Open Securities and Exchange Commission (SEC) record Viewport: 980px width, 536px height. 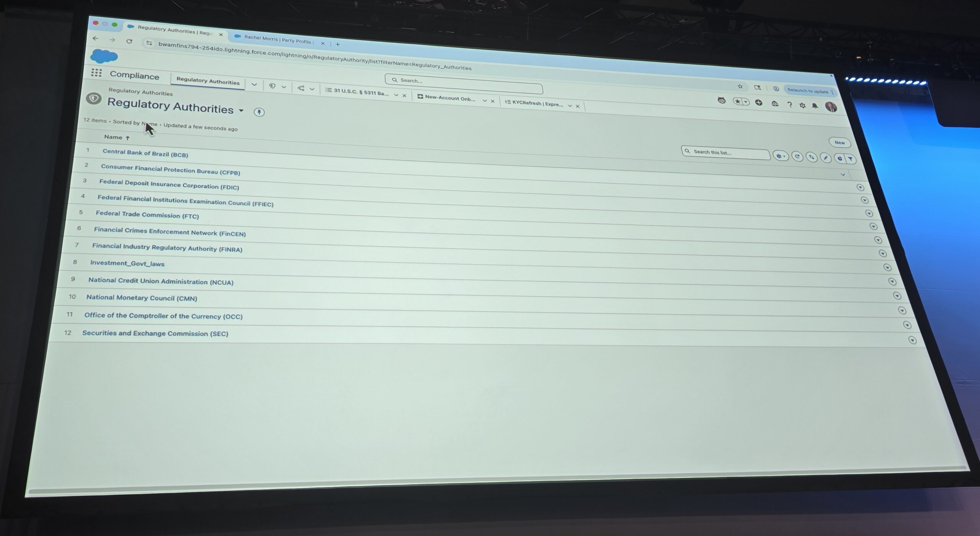tap(155, 333)
